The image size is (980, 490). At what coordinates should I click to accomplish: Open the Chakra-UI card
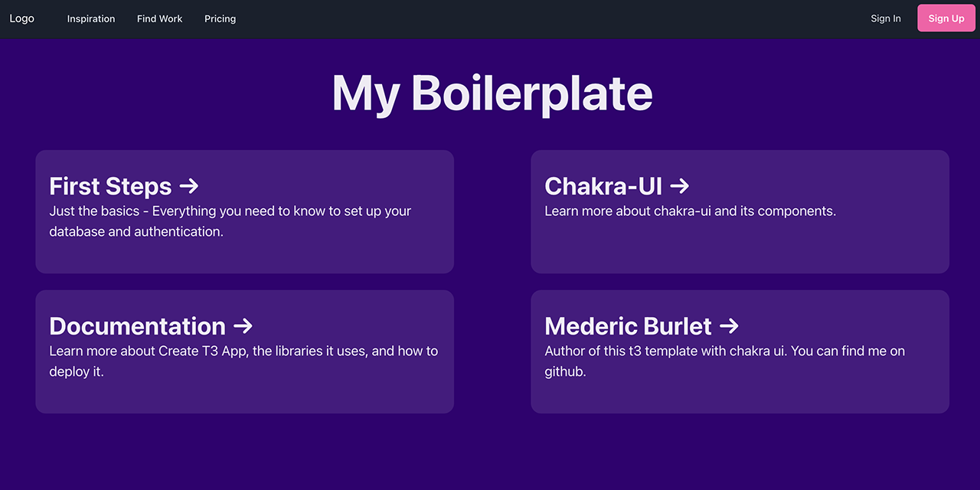pyautogui.click(x=740, y=212)
